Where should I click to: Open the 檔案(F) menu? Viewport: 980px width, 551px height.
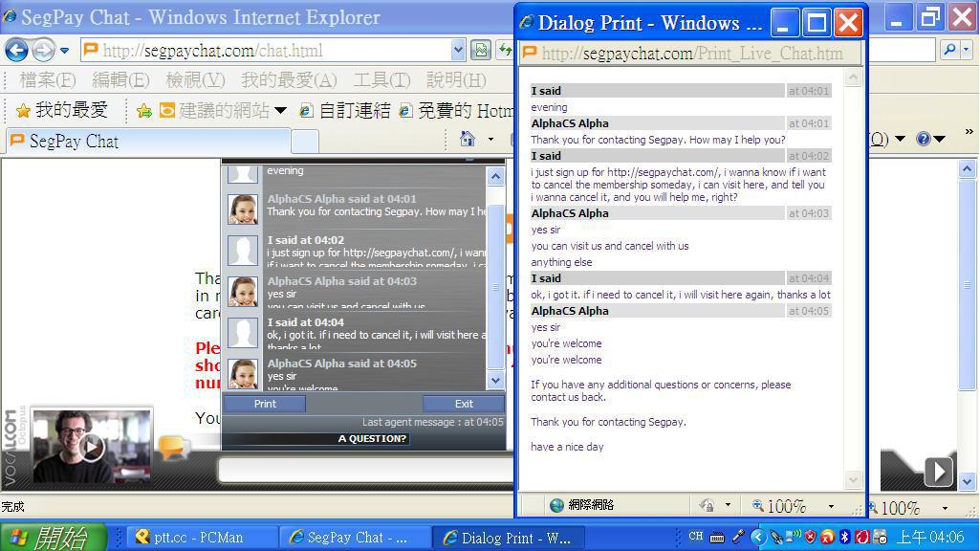coord(48,80)
